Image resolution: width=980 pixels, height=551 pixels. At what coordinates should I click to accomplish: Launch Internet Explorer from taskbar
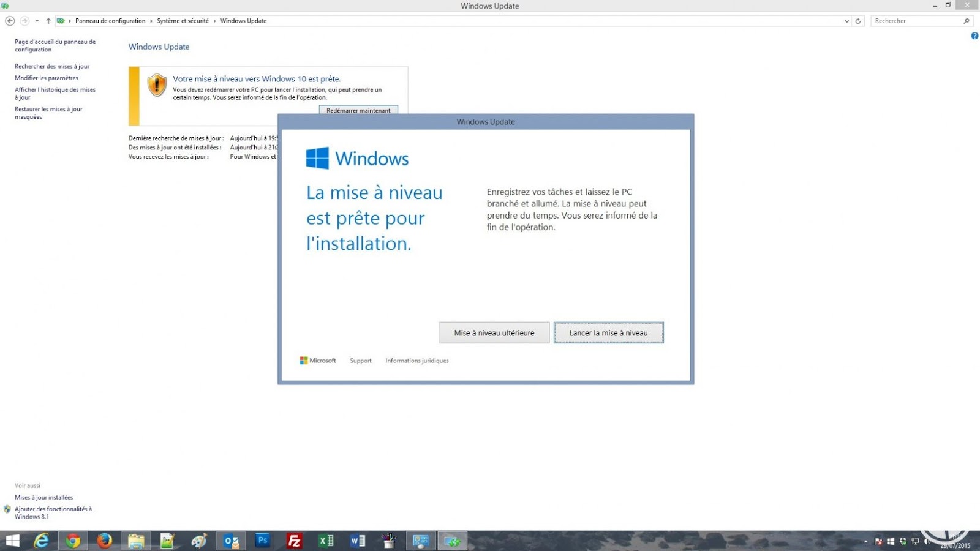pos(41,541)
